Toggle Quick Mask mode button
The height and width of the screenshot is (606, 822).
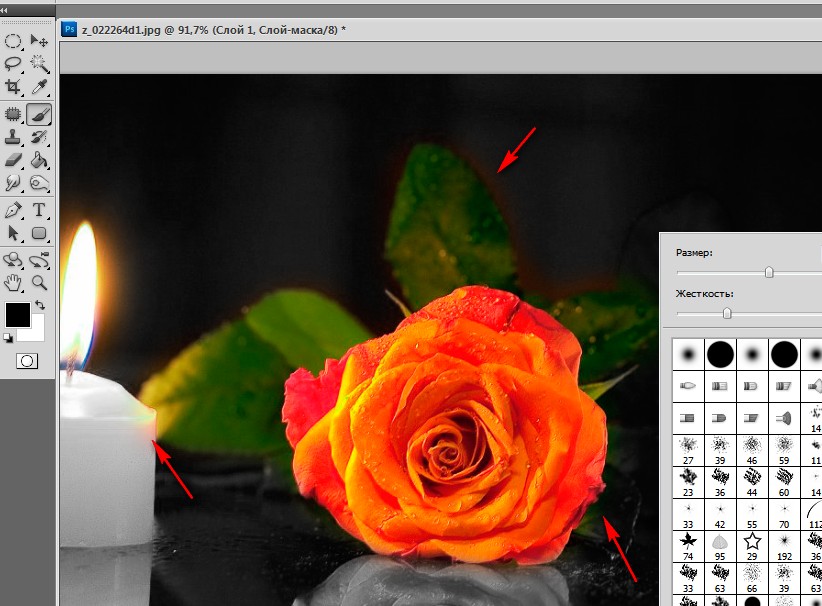(26, 361)
